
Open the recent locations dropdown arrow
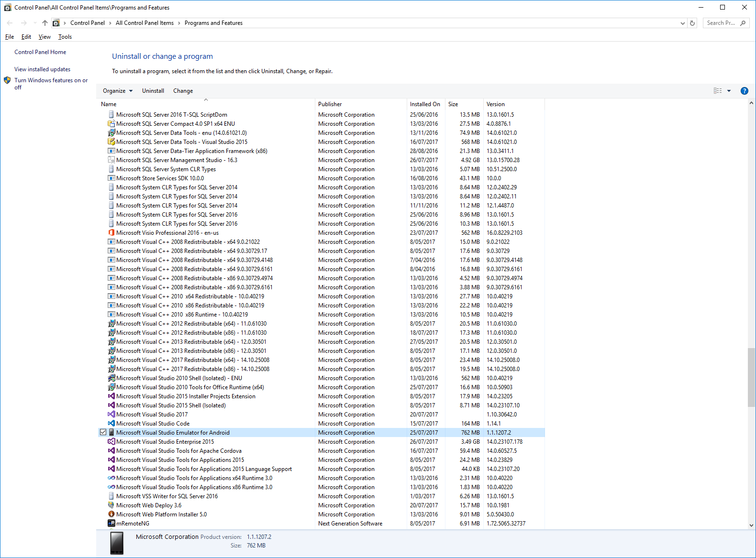35,23
